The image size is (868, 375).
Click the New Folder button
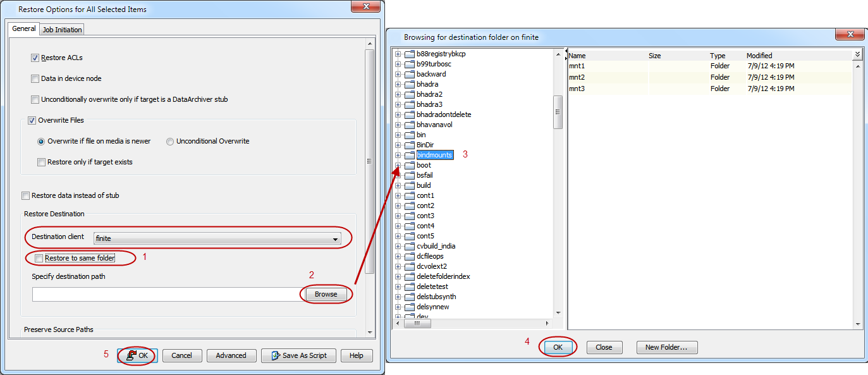pos(666,347)
